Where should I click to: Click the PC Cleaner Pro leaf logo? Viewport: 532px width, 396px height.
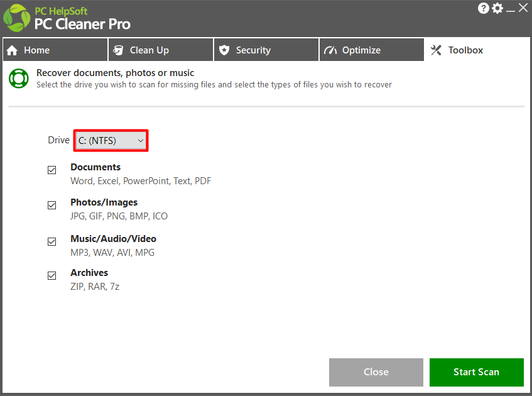pyautogui.click(x=16, y=18)
